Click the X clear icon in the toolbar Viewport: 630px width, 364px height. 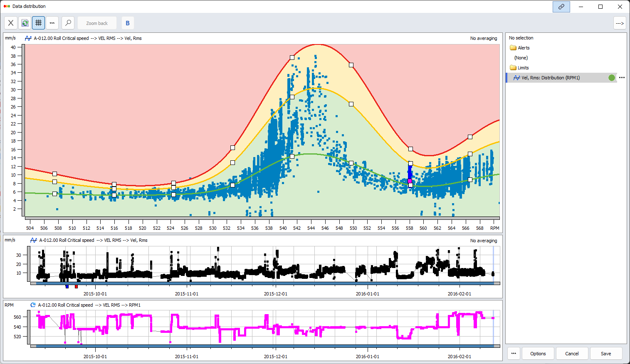pos(10,23)
